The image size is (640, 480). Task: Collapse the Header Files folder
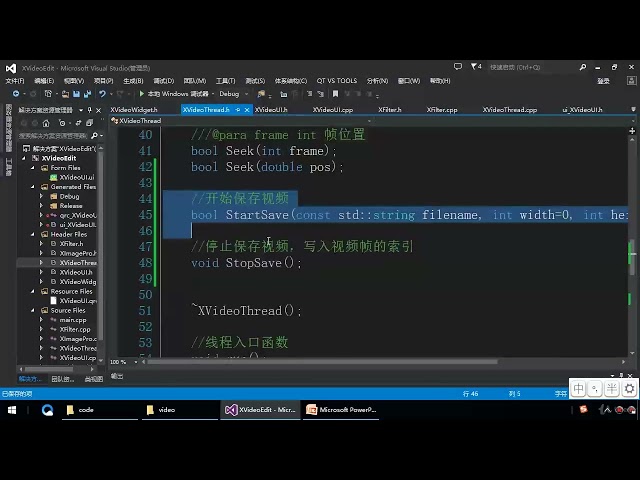coord(33,234)
